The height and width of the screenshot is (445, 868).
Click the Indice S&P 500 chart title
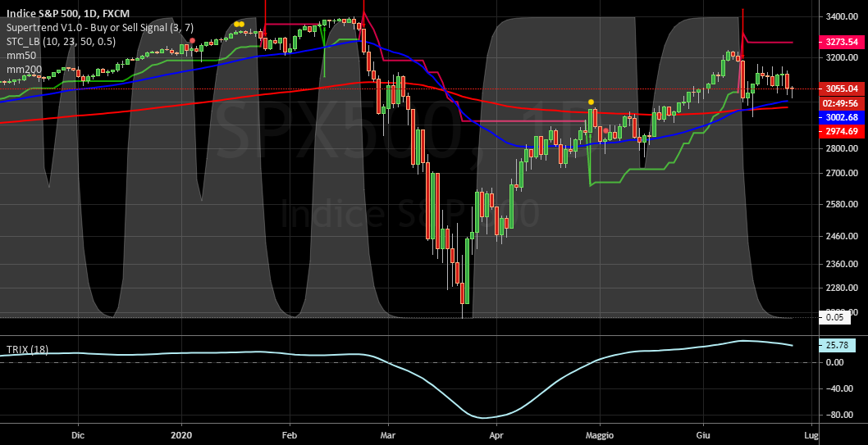tap(68, 13)
